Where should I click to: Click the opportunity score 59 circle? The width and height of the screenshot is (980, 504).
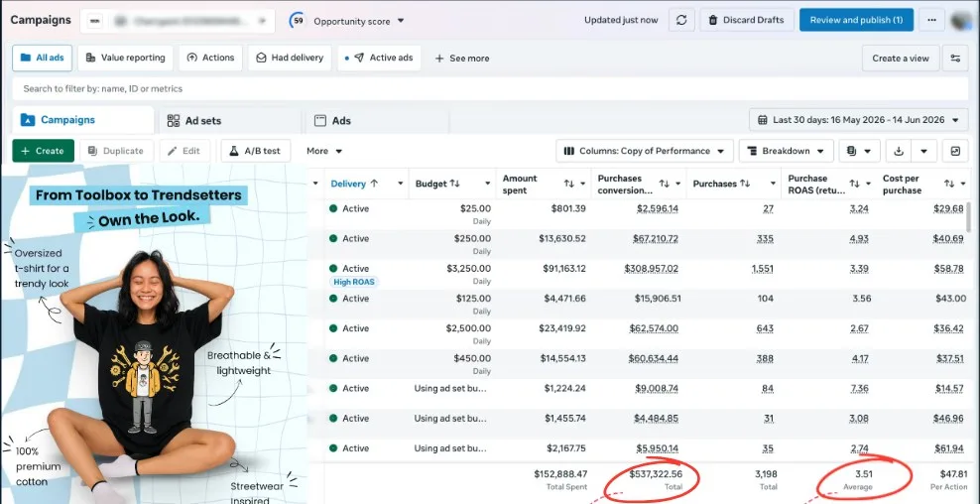(x=299, y=21)
